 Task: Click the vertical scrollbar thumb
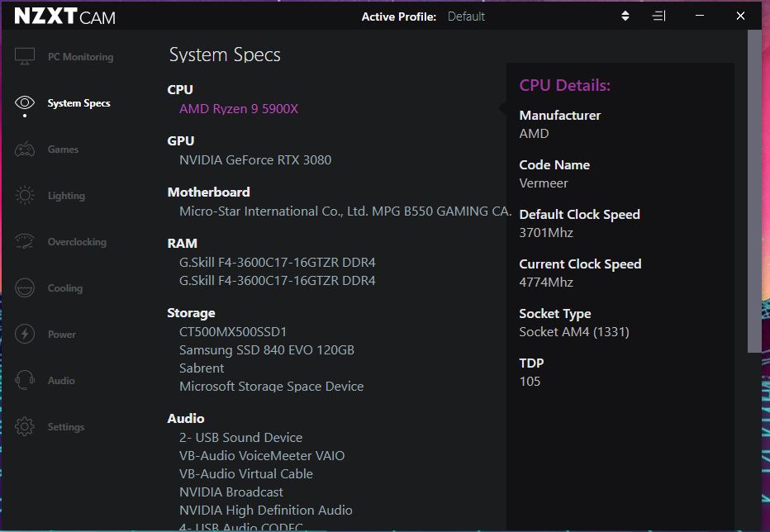pyautogui.click(x=754, y=191)
